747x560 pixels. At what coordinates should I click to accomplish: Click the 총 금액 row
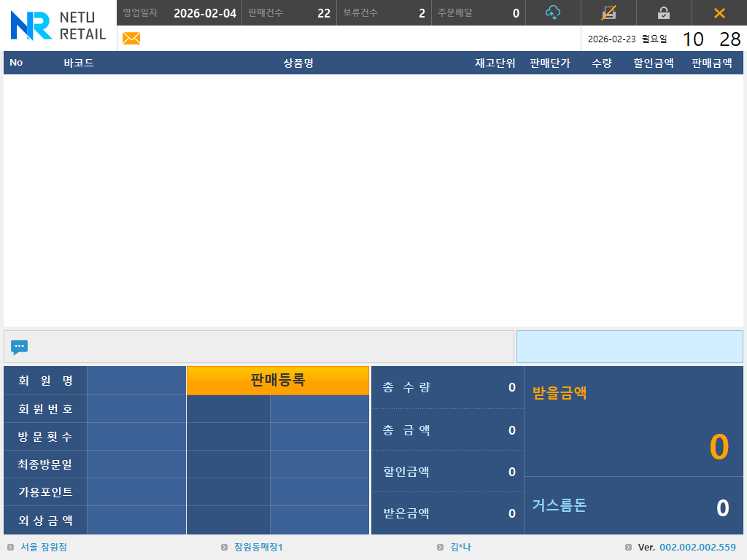[448, 430]
